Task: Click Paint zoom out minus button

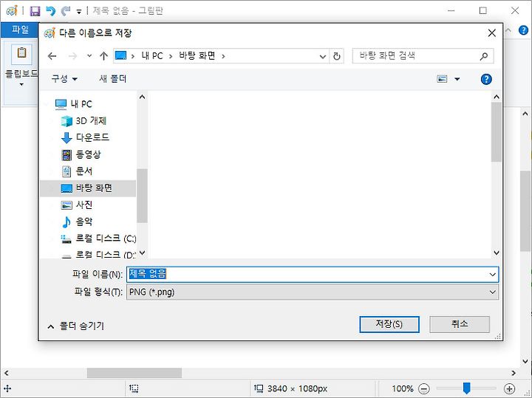Action: tap(424, 388)
